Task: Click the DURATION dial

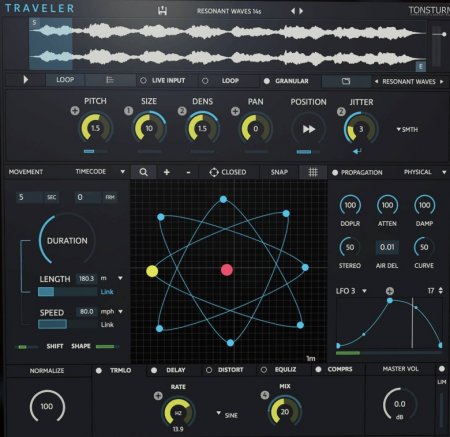Action: (x=67, y=241)
